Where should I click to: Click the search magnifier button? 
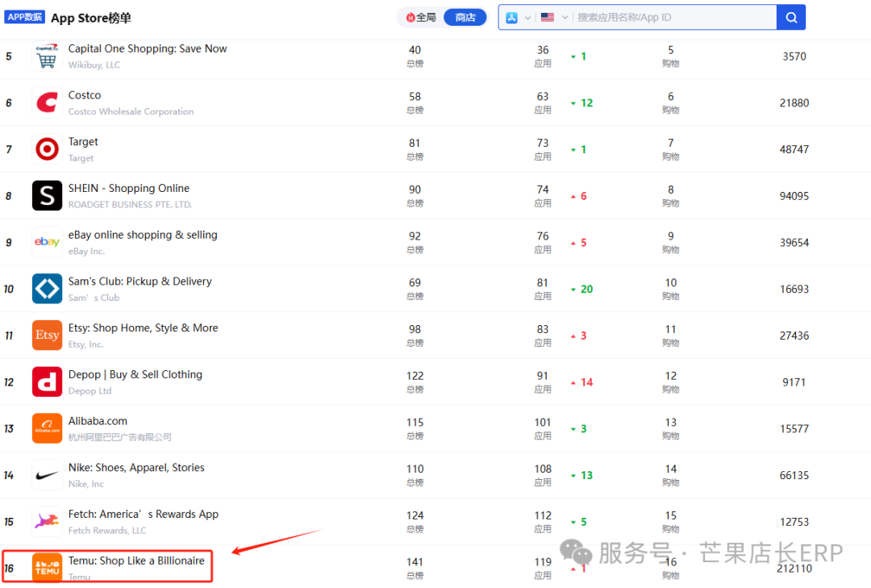coord(791,17)
